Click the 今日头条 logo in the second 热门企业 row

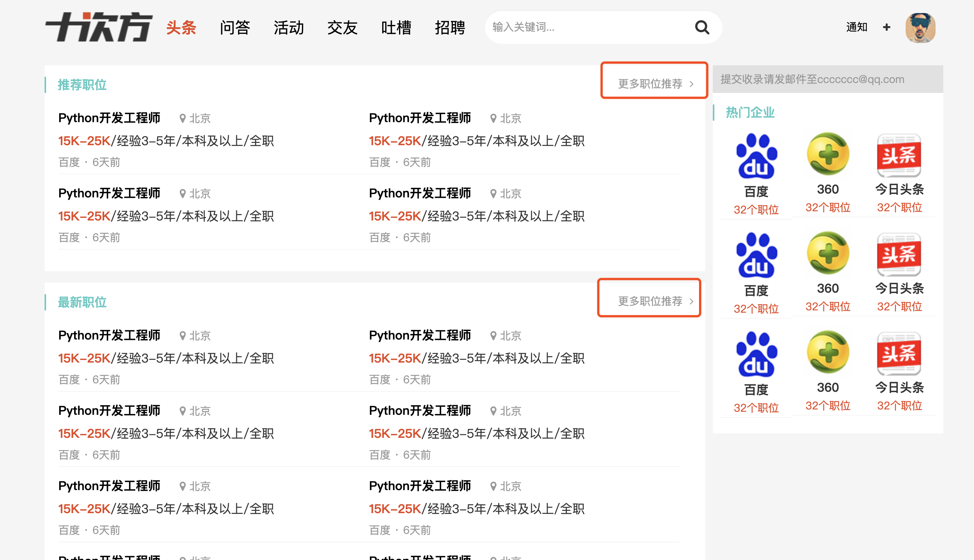tap(899, 254)
